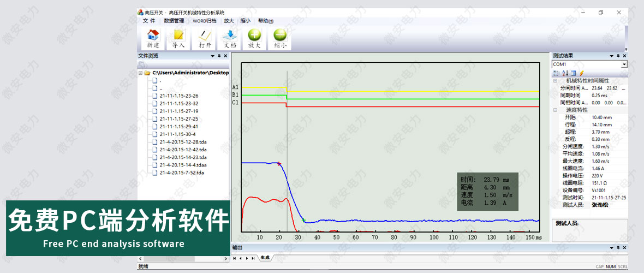Open 测试结果 panel options dropdown arrow

pos(612,56)
